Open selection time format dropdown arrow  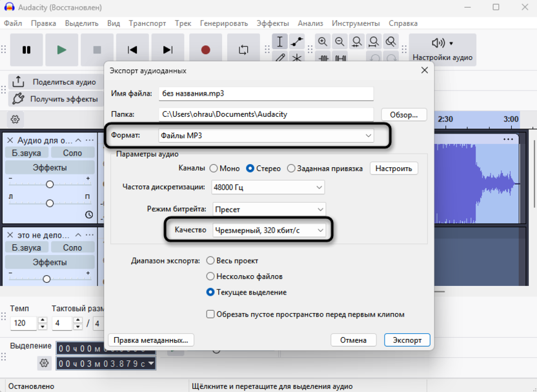click(151, 363)
